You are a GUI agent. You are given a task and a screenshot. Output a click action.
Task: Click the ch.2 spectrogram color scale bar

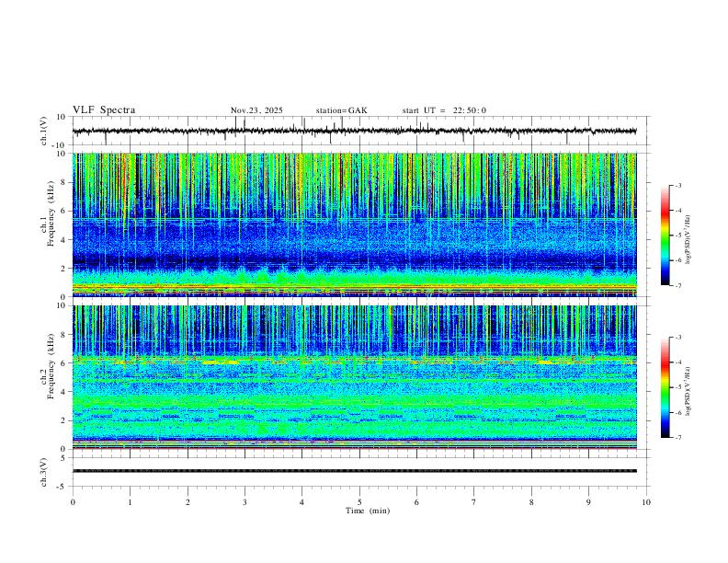(x=665, y=387)
